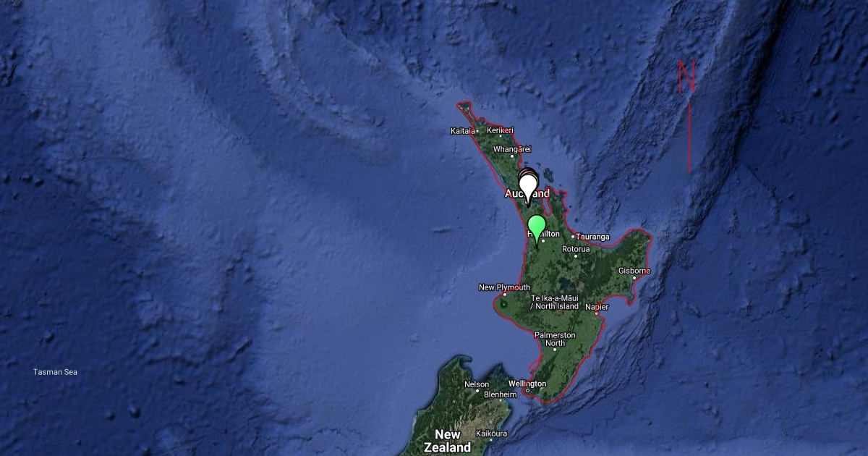Click the Gisborne city marker dot
This screenshot has height=456, width=868.
(x=634, y=278)
